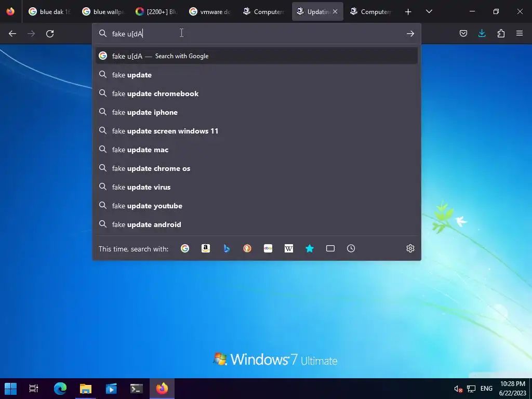Viewport: 532px width, 399px height.
Task: Open File Explorer from taskbar
Action: tap(86, 389)
